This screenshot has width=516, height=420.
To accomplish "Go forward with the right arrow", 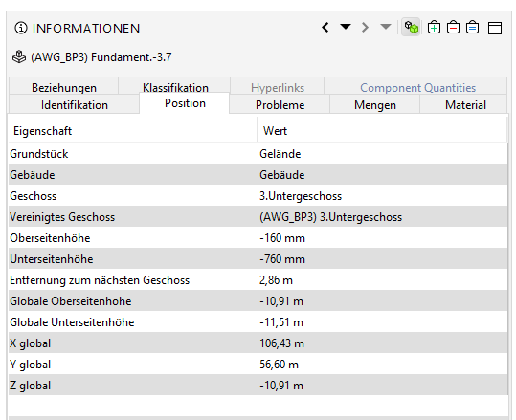I will [365, 28].
